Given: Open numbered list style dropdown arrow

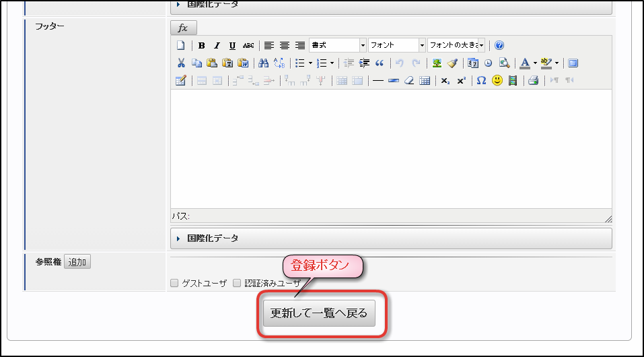Looking at the screenshot, I should [332, 63].
